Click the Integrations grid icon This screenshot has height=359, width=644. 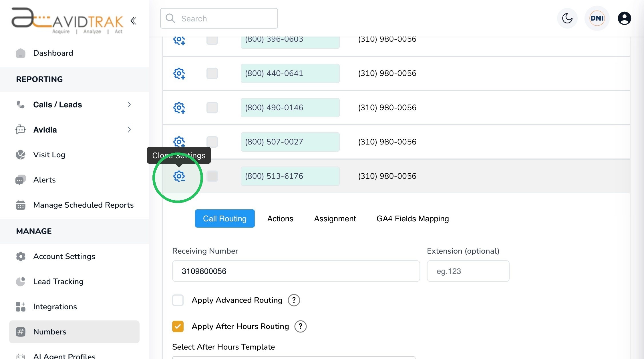pos(21,307)
